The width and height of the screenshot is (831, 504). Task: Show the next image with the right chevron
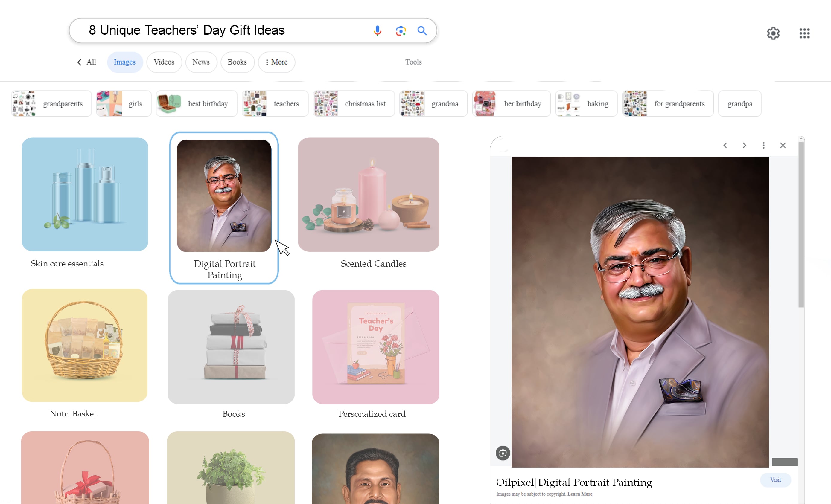click(x=744, y=145)
